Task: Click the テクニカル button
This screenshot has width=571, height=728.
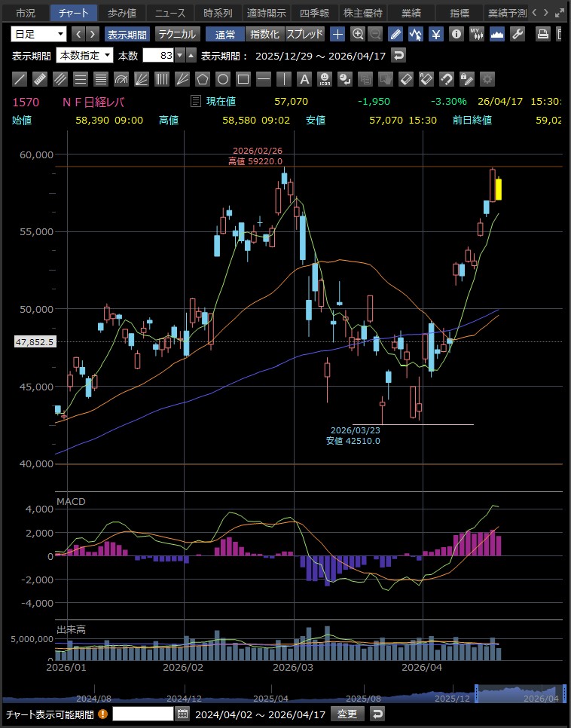Action: point(177,34)
